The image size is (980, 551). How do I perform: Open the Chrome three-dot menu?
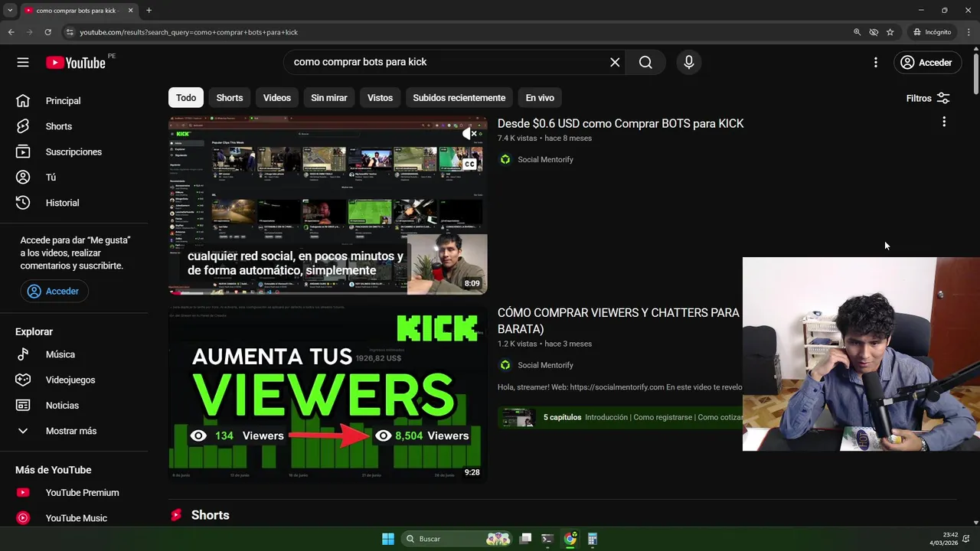[x=969, y=32]
